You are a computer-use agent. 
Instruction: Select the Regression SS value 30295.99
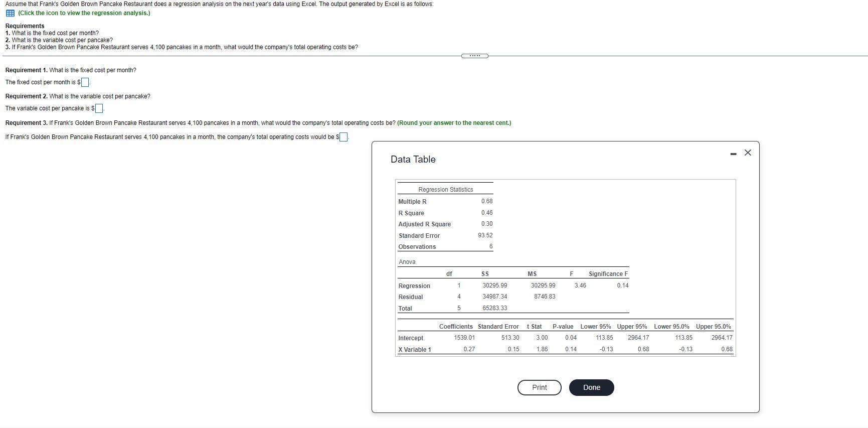(x=495, y=286)
